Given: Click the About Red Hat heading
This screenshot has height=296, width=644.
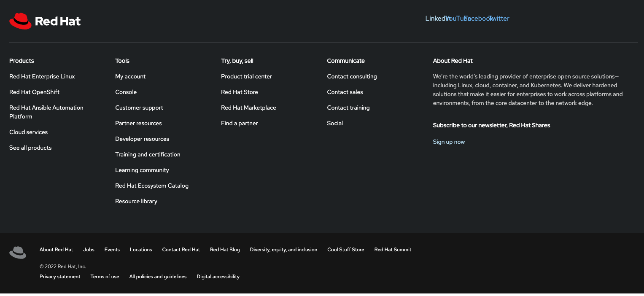Looking at the screenshot, I should pos(453,61).
